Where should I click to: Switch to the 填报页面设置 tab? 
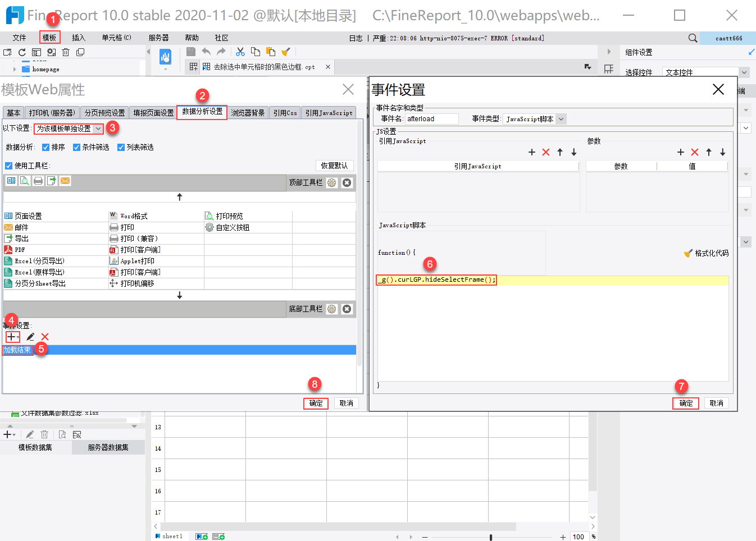click(x=153, y=113)
